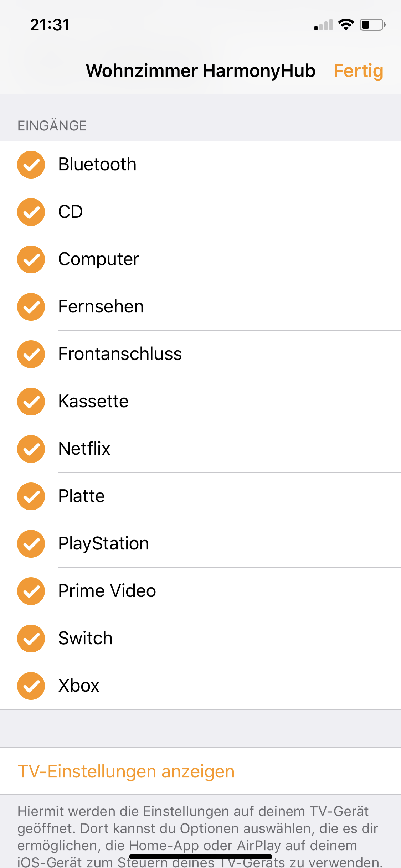The height and width of the screenshot is (868, 401).
Task: Deselect the Computer input checkmark
Action: coord(31,259)
